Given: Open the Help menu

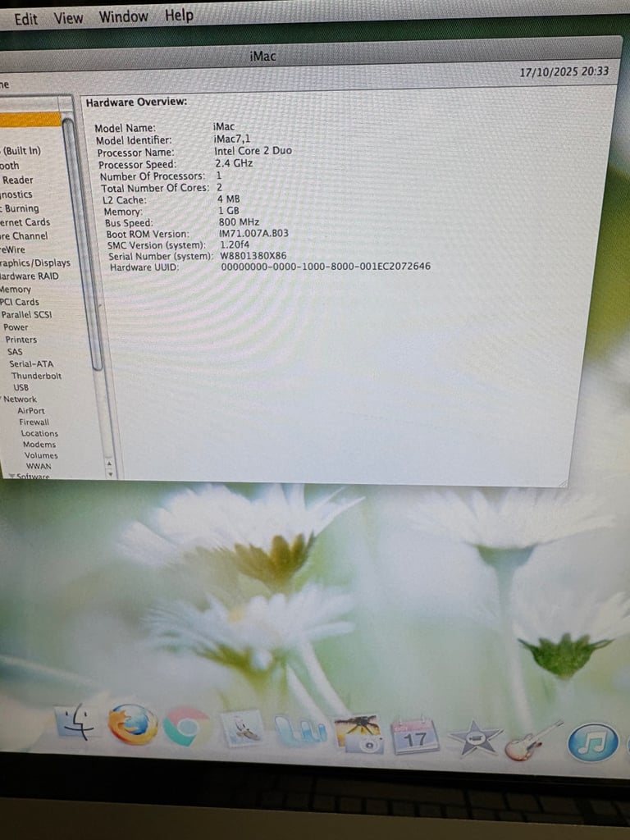Looking at the screenshot, I should point(179,16).
